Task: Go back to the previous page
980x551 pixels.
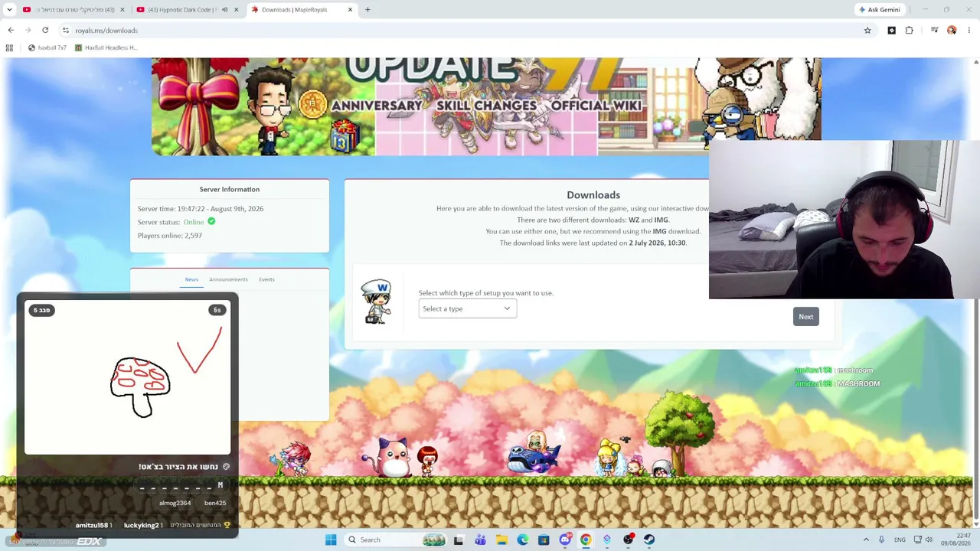Action: pyautogui.click(x=11, y=31)
